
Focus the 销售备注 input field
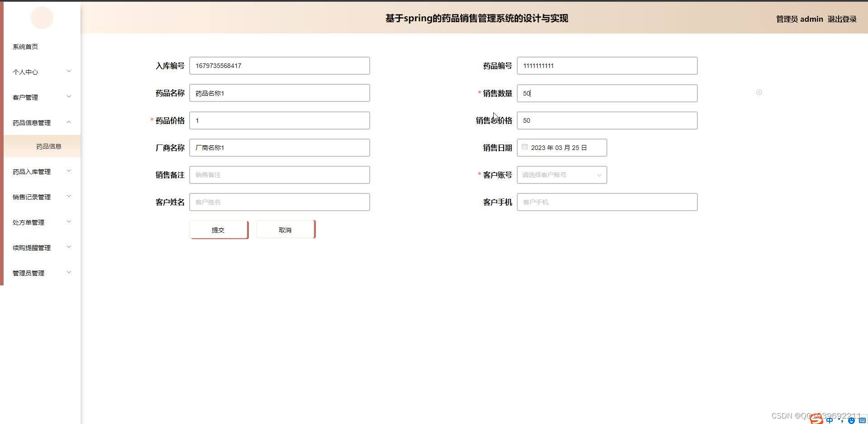pos(280,175)
